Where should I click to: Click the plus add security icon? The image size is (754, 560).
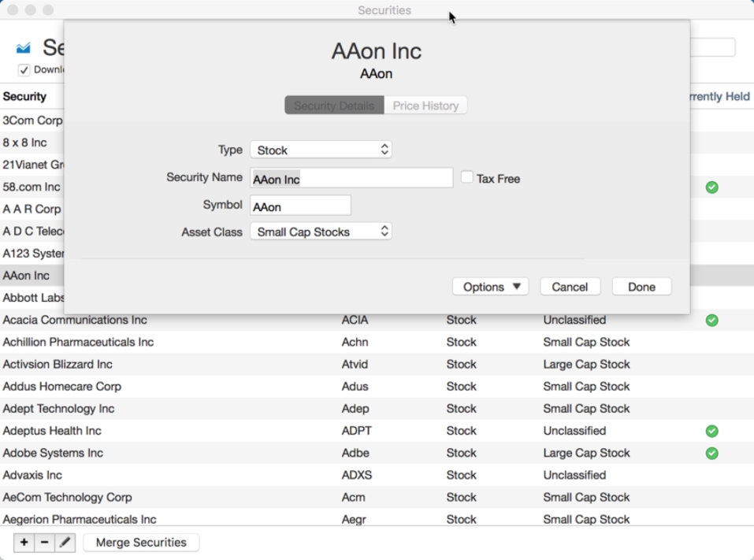click(x=24, y=543)
